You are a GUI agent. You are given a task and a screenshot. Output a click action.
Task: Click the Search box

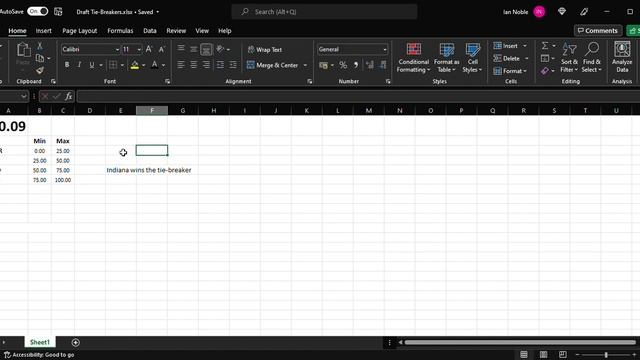pos(324,12)
